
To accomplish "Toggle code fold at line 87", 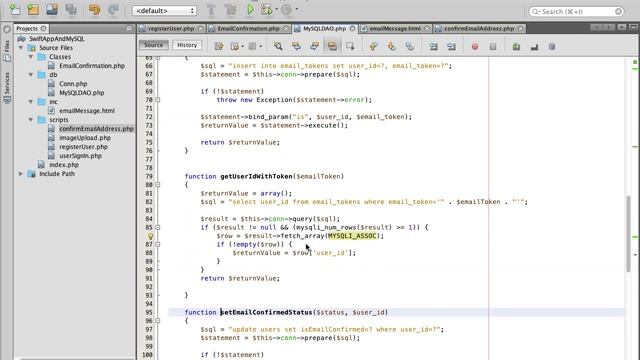I will click(158, 244).
